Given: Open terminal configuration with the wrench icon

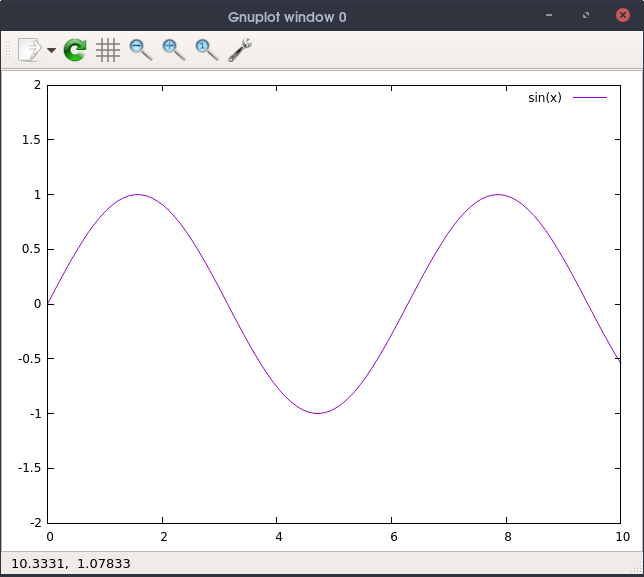Looking at the screenshot, I should coord(240,50).
